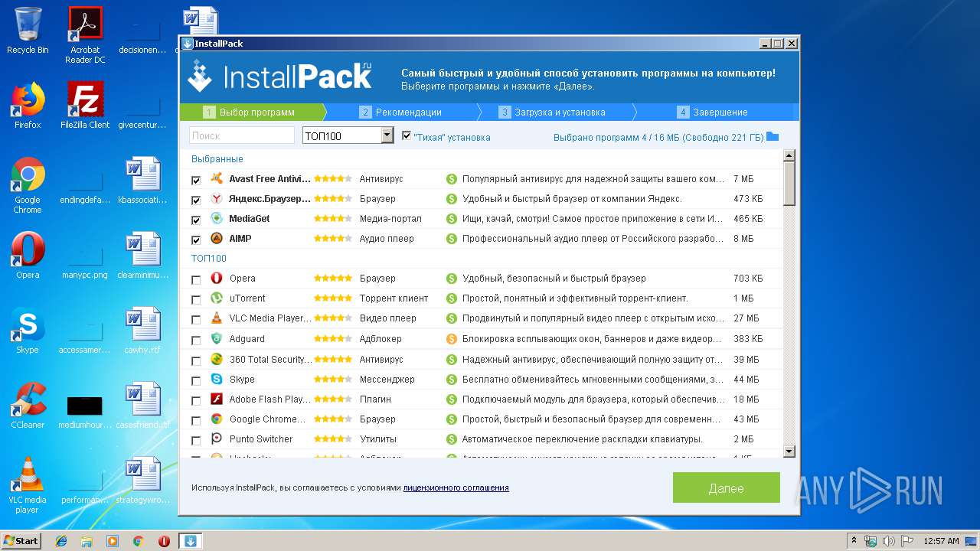
Task: Click the Avast Free Antivirus program icon
Action: (217, 179)
